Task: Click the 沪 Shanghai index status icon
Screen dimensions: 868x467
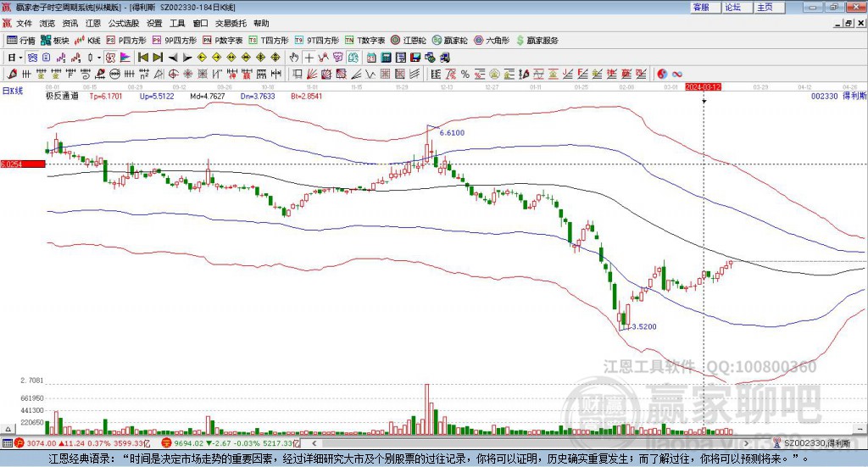Action: coord(19,443)
